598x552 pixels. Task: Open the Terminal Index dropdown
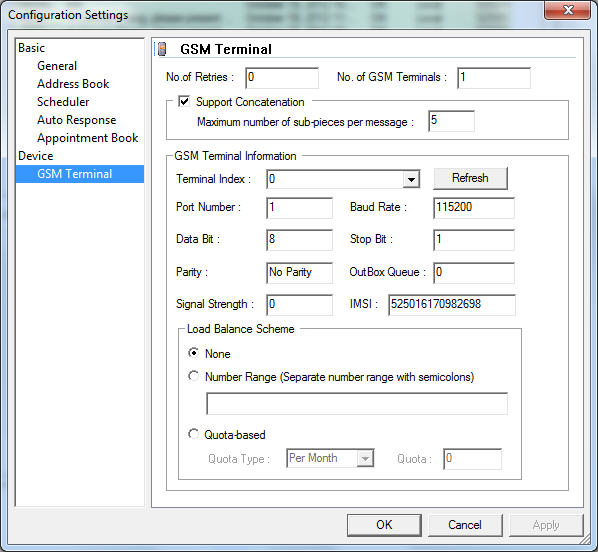pyautogui.click(x=411, y=179)
